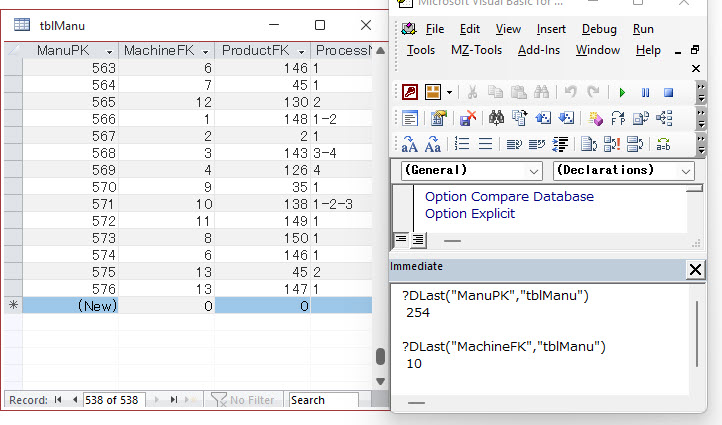Screen dimensions: 722x425
Task: Switch to Full Module View button
Action: point(419,239)
